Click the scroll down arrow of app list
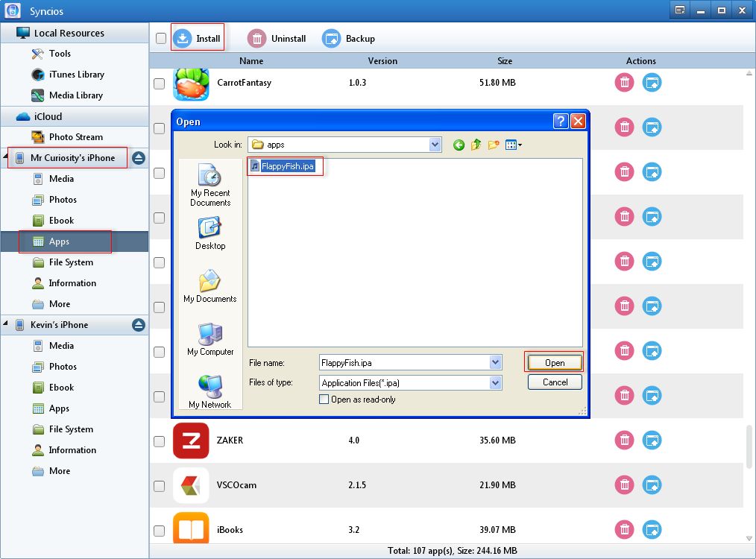 pos(749,538)
